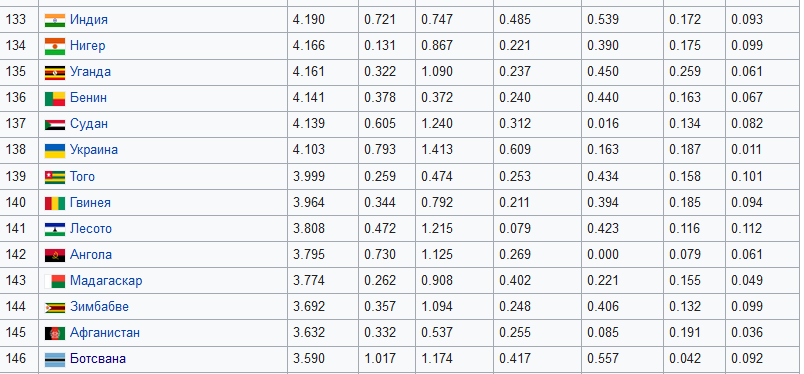Click the Zimbabwe flag icon

click(x=55, y=307)
